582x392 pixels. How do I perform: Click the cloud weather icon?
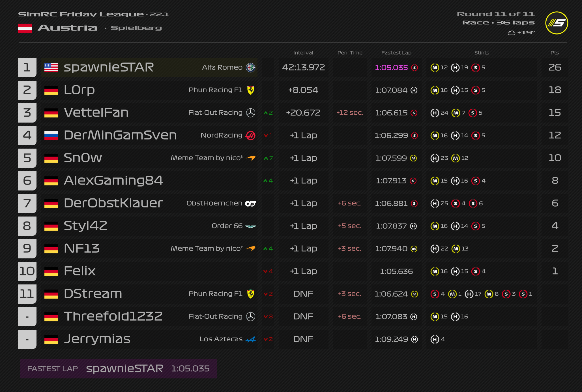[511, 33]
